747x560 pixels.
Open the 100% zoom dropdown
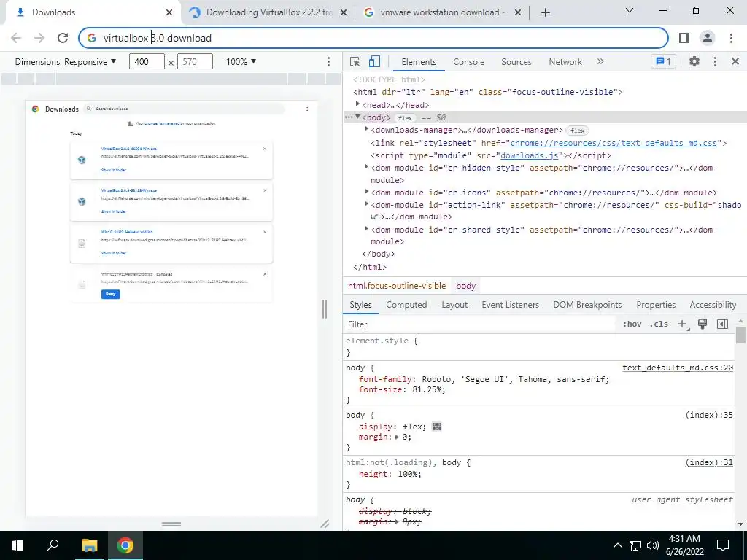point(241,61)
